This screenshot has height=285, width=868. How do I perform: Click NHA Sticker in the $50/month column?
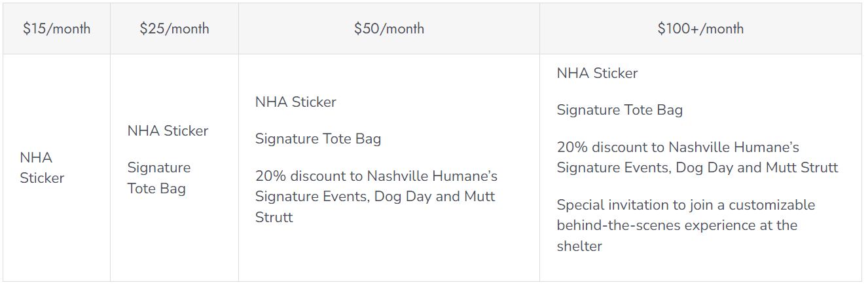(295, 102)
